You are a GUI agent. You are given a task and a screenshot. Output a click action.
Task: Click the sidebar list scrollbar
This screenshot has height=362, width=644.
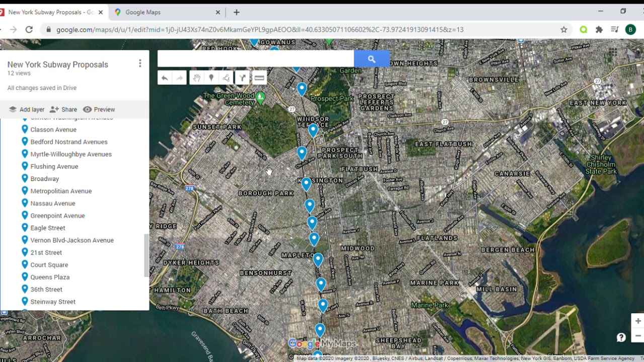tap(146, 255)
